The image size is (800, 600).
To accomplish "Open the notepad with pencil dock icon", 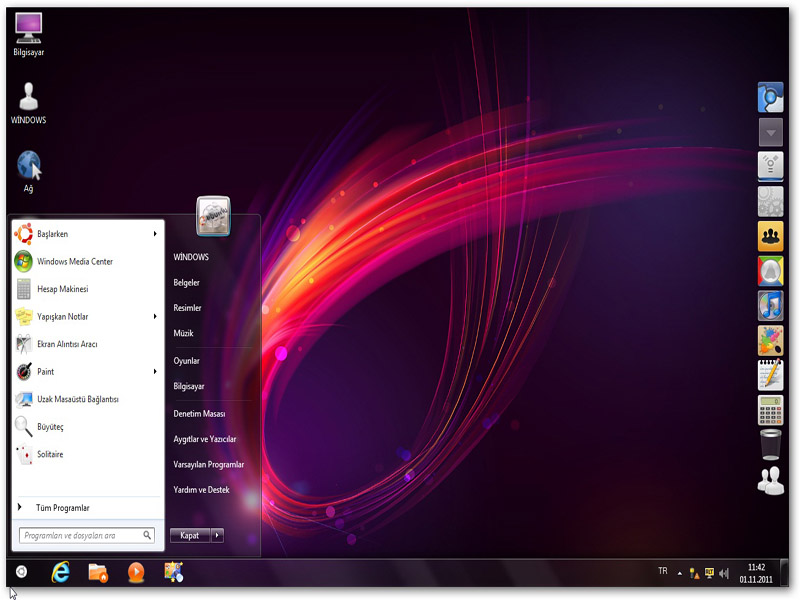I will 770,375.
